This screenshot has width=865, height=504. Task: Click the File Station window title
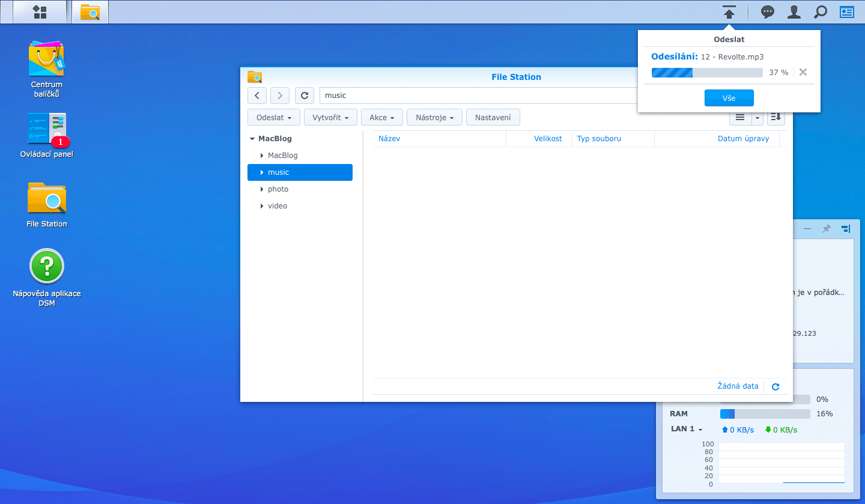(x=516, y=77)
